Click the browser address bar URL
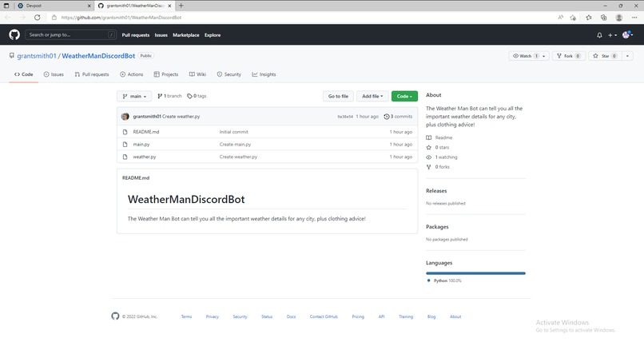The width and height of the screenshot is (644, 350). pyautogui.click(x=121, y=18)
